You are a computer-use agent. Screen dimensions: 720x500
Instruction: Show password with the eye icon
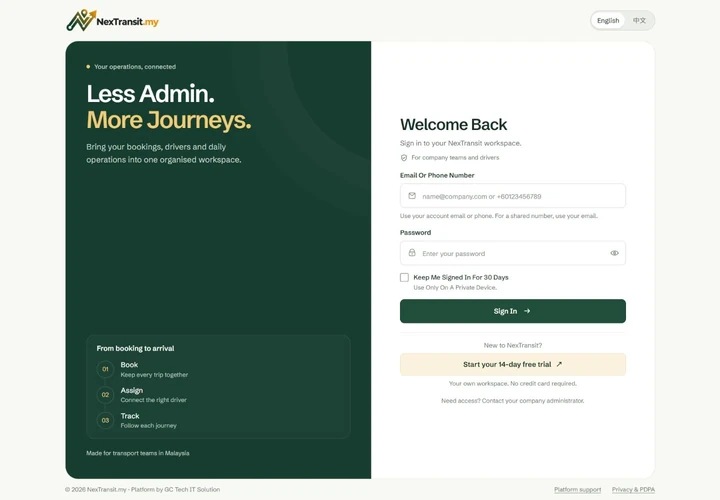coord(614,253)
